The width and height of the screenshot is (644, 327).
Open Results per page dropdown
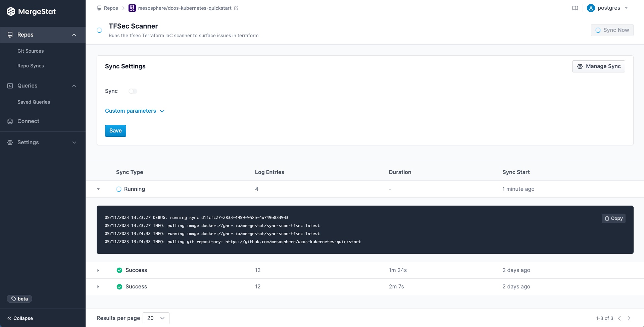[156, 318]
